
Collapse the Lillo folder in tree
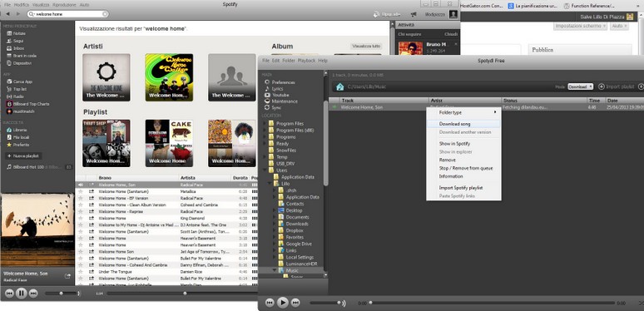270,184
